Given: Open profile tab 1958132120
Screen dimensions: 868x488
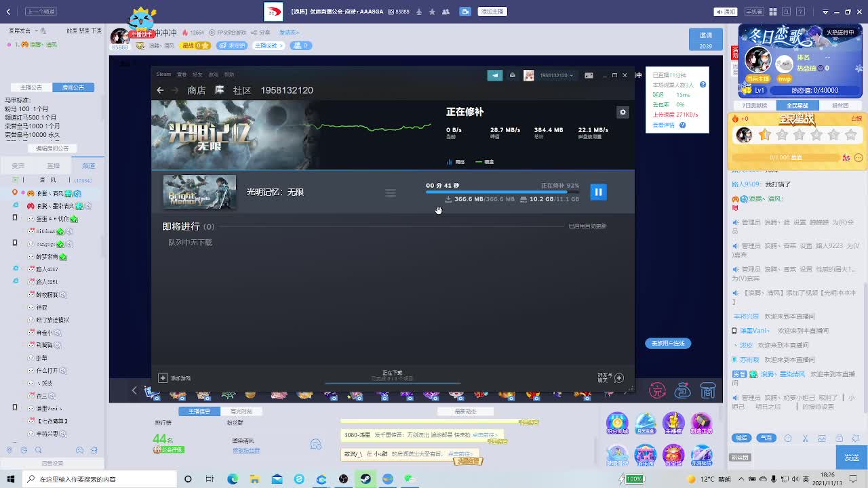Looking at the screenshot, I should click(x=287, y=90).
